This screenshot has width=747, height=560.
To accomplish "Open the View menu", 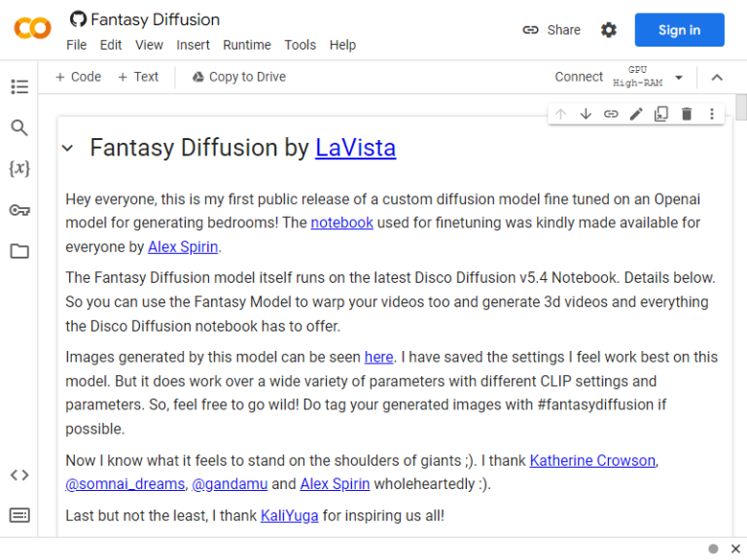I will [x=149, y=45].
